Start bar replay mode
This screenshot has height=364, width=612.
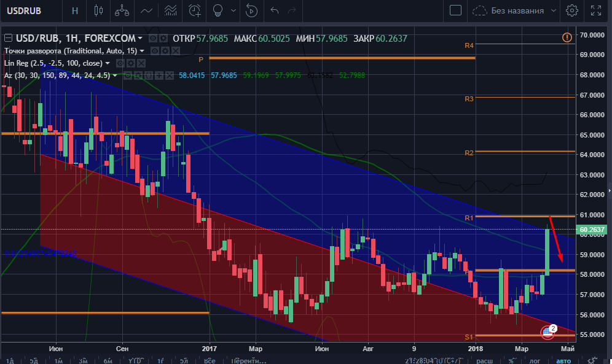pos(251,10)
